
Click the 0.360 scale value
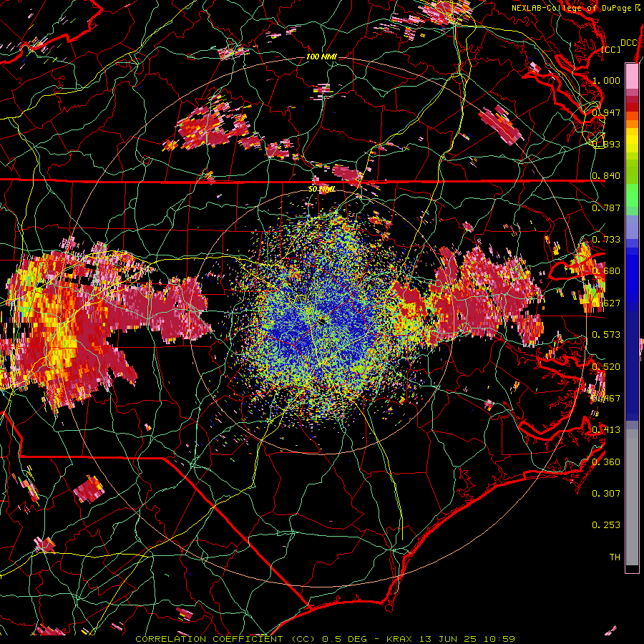click(606, 462)
